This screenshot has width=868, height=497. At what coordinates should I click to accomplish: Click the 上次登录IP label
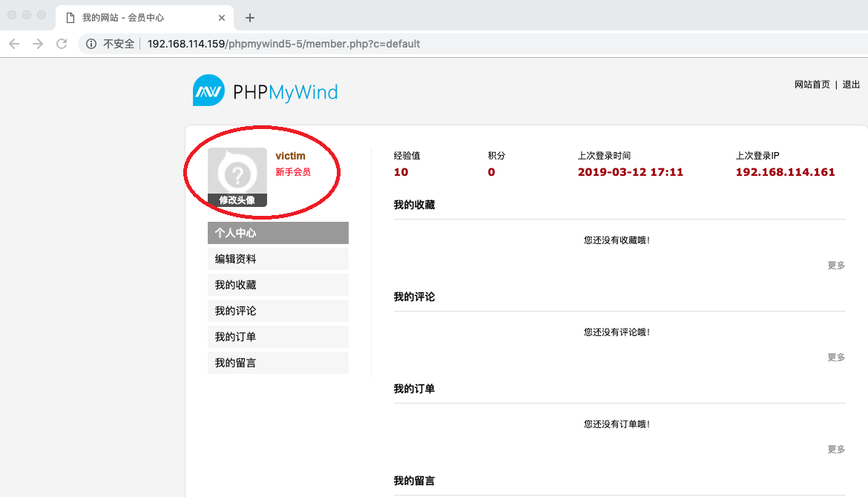[757, 156]
